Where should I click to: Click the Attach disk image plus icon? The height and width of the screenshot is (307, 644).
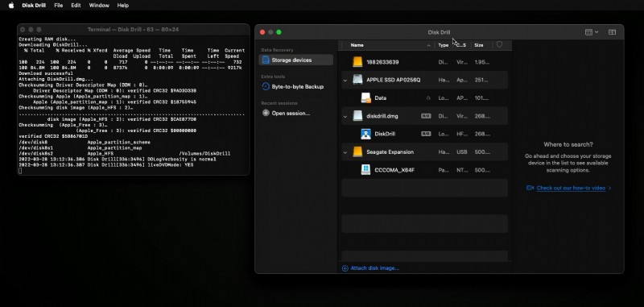345,268
